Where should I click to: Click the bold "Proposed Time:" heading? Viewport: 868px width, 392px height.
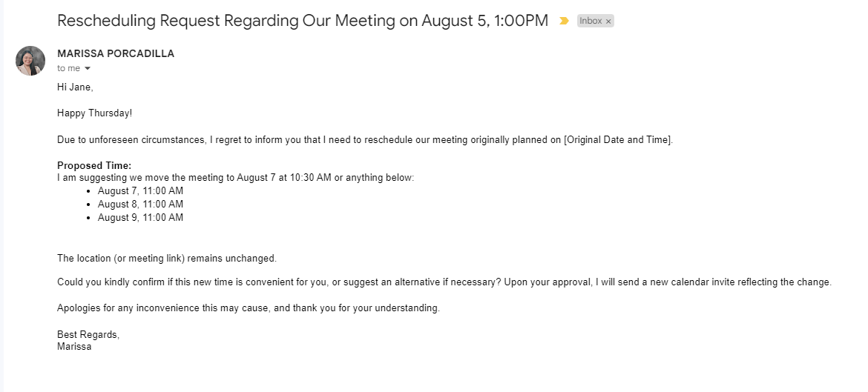pyautogui.click(x=94, y=166)
